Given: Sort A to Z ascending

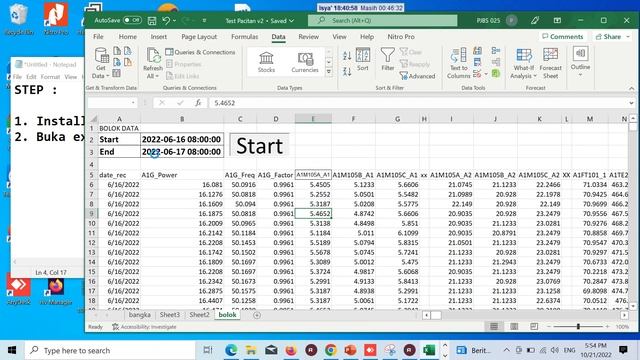Looking at the screenshot, I should pos(347,56).
